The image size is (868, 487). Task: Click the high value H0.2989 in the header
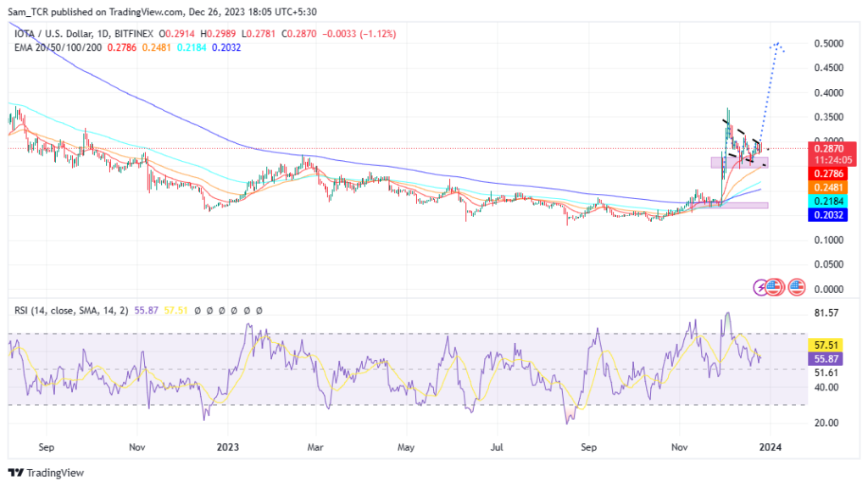218,34
